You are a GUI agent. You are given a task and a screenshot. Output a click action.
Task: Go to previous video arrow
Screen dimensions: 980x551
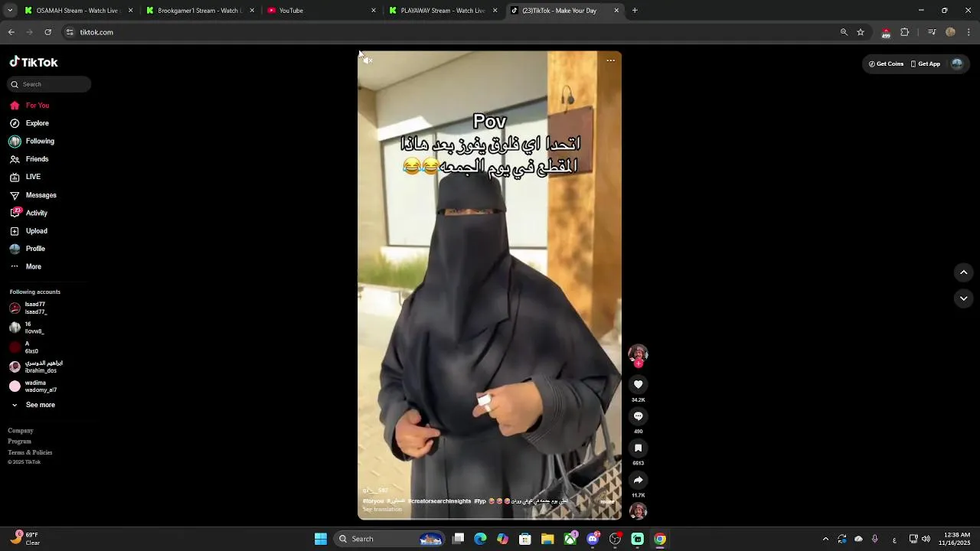pyautogui.click(x=964, y=272)
